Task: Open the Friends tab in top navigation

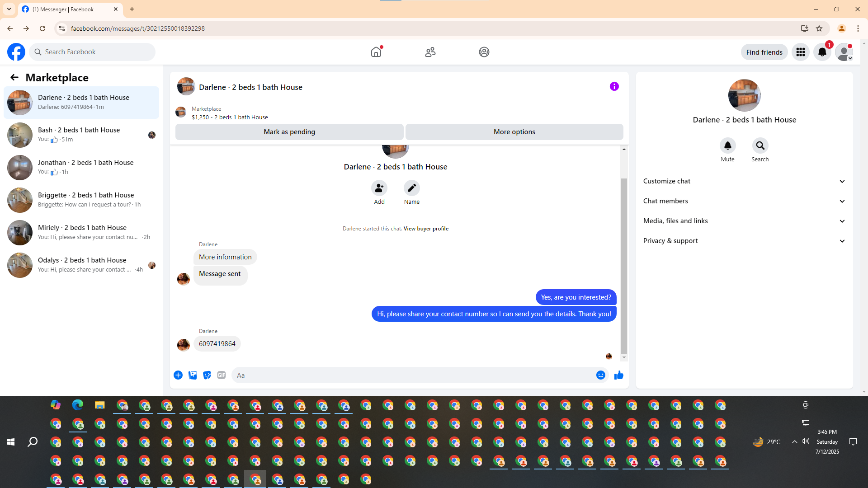Action: [430, 52]
